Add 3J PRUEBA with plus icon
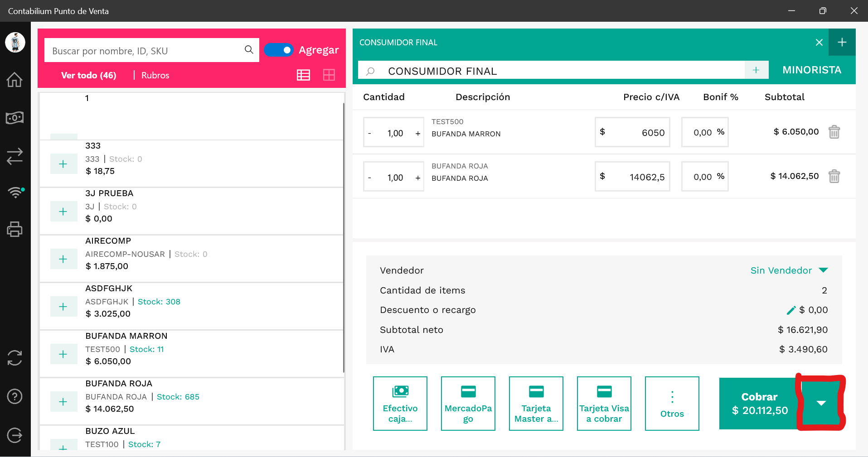 click(x=63, y=212)
